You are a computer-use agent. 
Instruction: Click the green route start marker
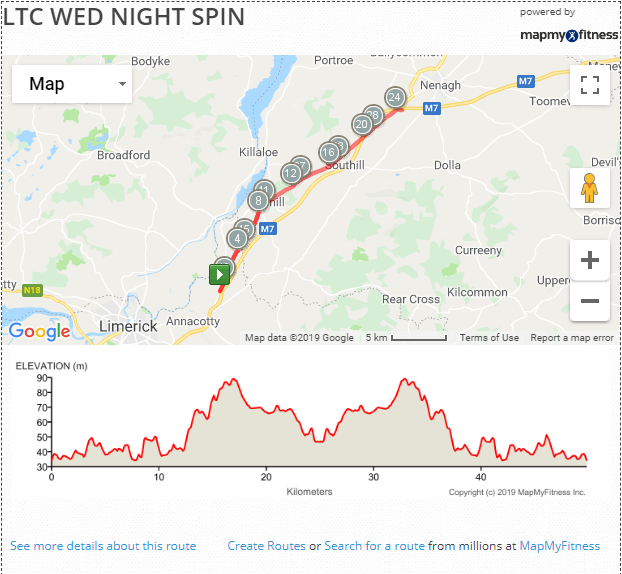[219, 275]
